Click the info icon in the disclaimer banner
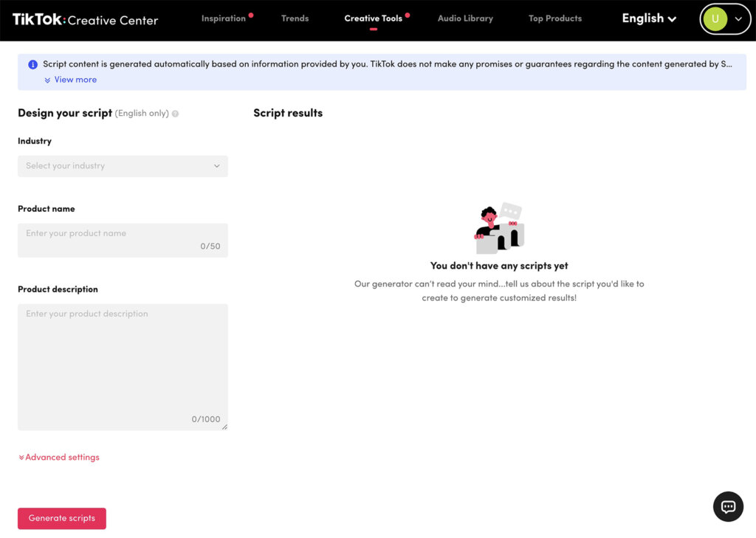756x538 pixels. coord(32,64)
